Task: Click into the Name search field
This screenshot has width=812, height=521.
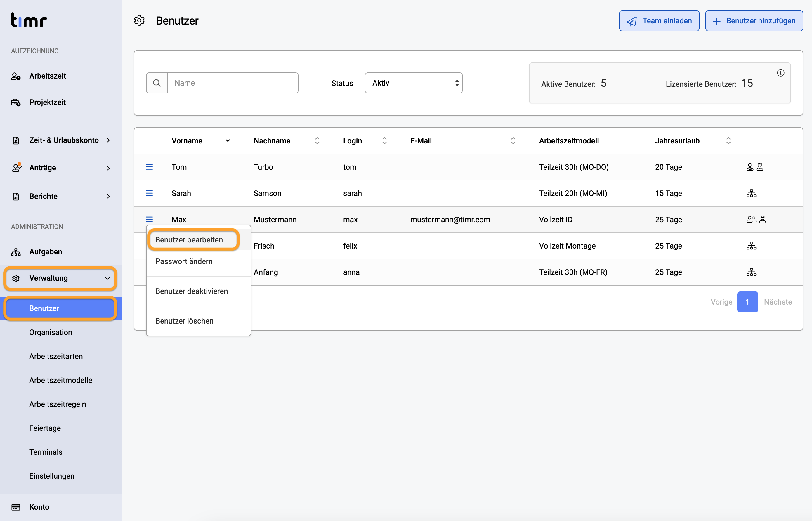Action: click(233, 83)
